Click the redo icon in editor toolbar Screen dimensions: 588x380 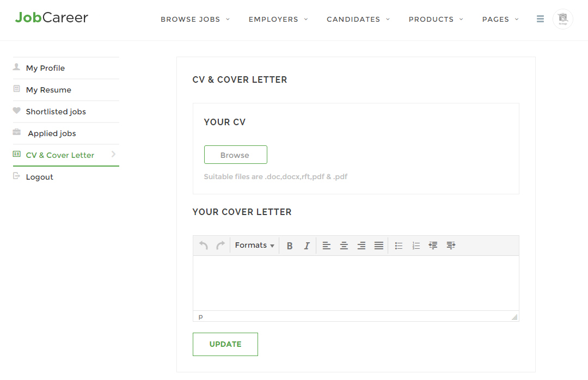(x=220, y=246)
